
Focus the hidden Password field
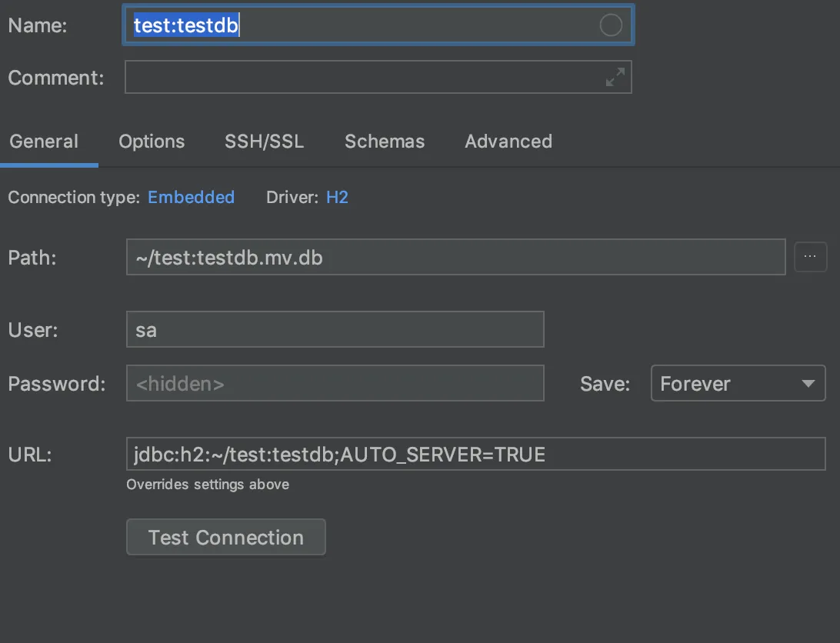click(335, 384)
